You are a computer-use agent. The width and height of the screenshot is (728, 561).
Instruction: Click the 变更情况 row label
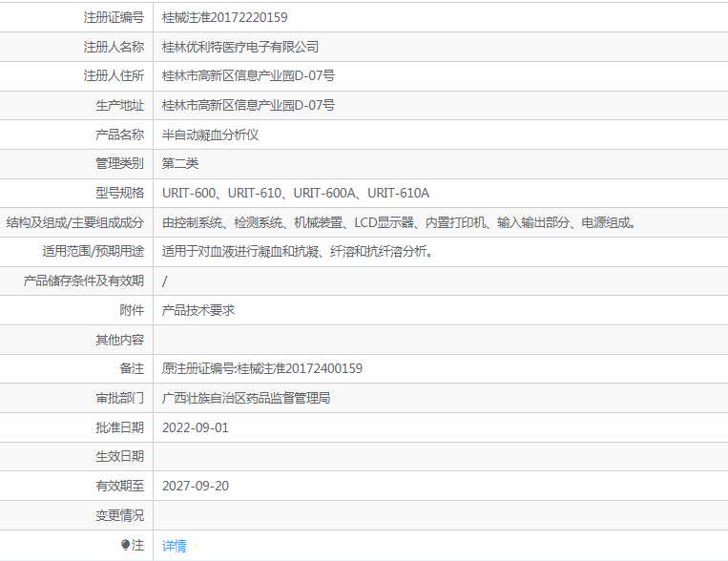tap(119, 515)
